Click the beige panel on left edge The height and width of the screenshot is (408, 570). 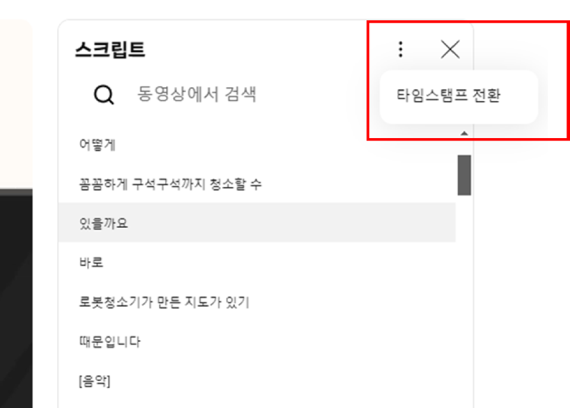point(16,104)
